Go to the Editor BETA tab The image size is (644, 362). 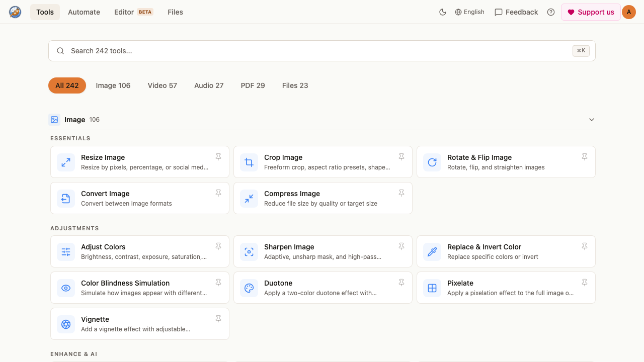[x=134, y=12]
